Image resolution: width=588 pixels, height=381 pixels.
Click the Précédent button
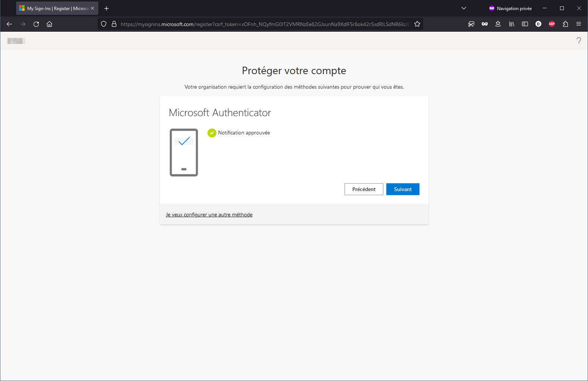(364, 189)
